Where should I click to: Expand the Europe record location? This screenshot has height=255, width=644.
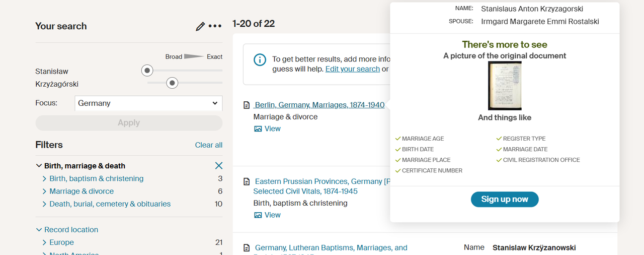[45, 242]
